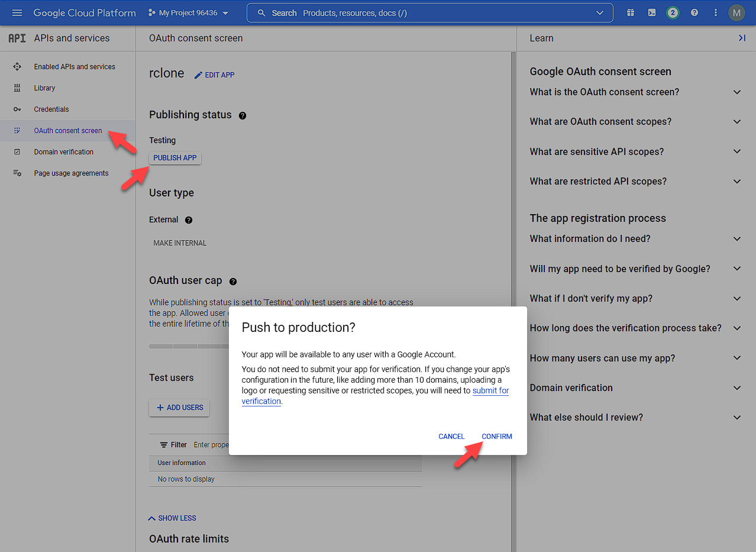Click the Publishing status help icon
The width and height of the screenshot is (756, 552).
243,115
